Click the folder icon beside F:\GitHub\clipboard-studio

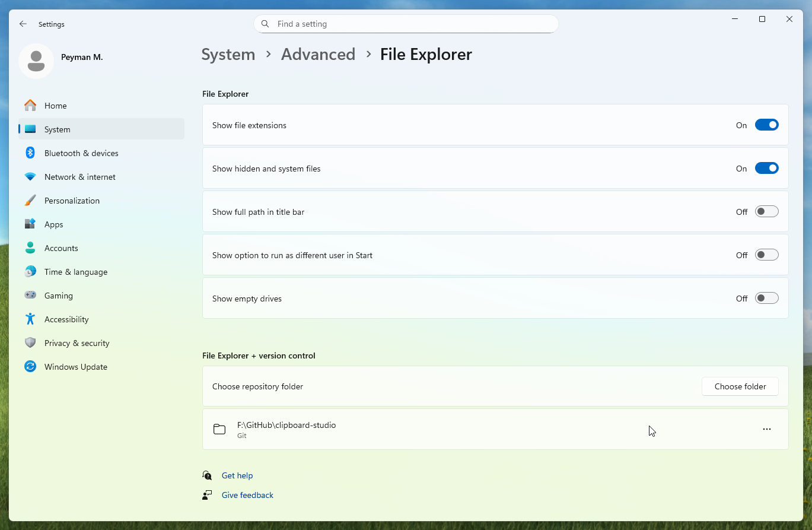[219, 429]
